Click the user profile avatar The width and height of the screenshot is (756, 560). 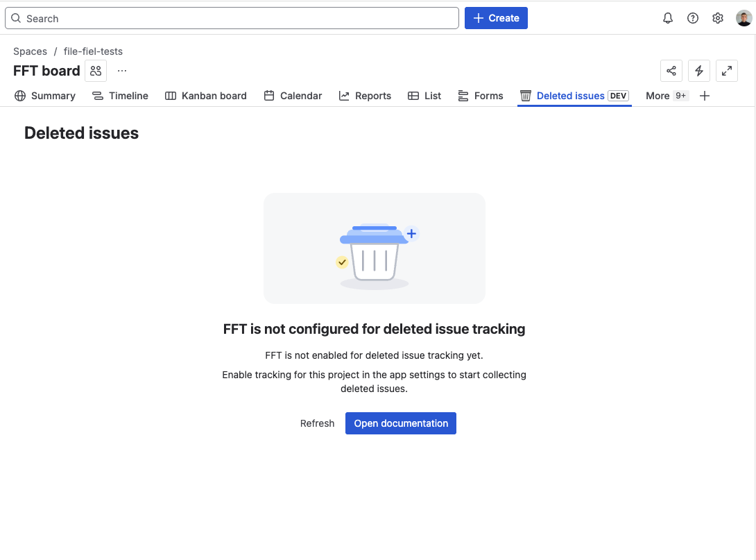[x=744, y=18]
